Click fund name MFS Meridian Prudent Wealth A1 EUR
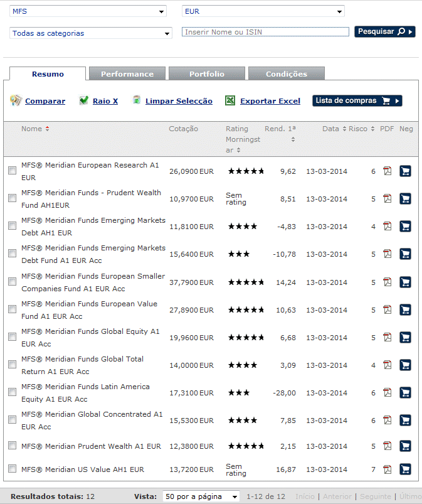This screenshot has height=504, width=422. [91, 446]
